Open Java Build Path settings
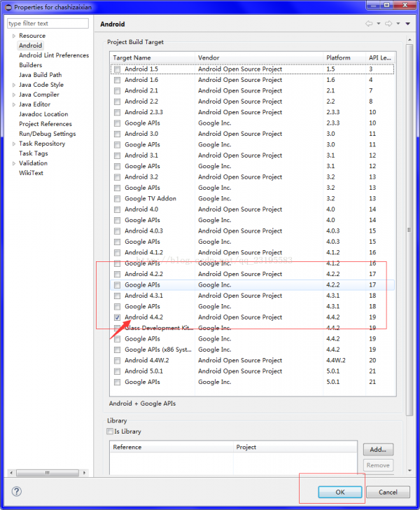This screenshot has height=510, width=420. 40,75
